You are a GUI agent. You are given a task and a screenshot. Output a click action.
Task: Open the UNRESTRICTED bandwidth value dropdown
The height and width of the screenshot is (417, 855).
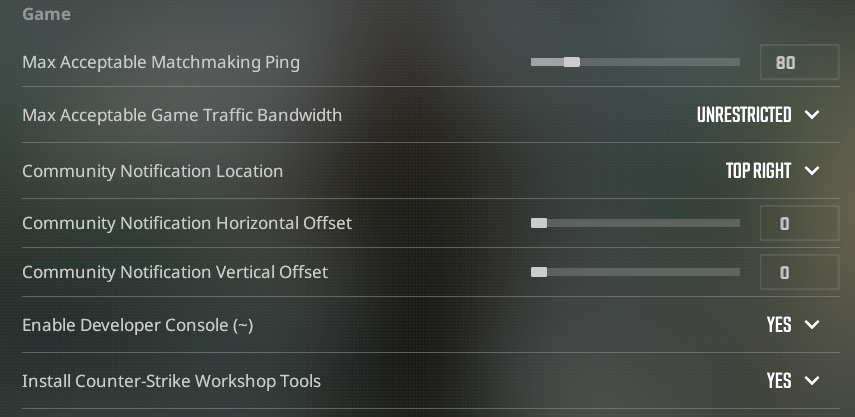point(744,115)
